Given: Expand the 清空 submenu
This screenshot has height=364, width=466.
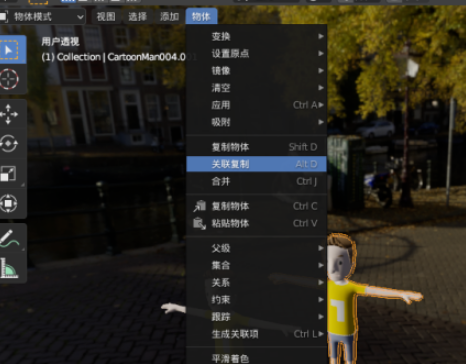Looking at the screenshot, I should pos(256,88).
